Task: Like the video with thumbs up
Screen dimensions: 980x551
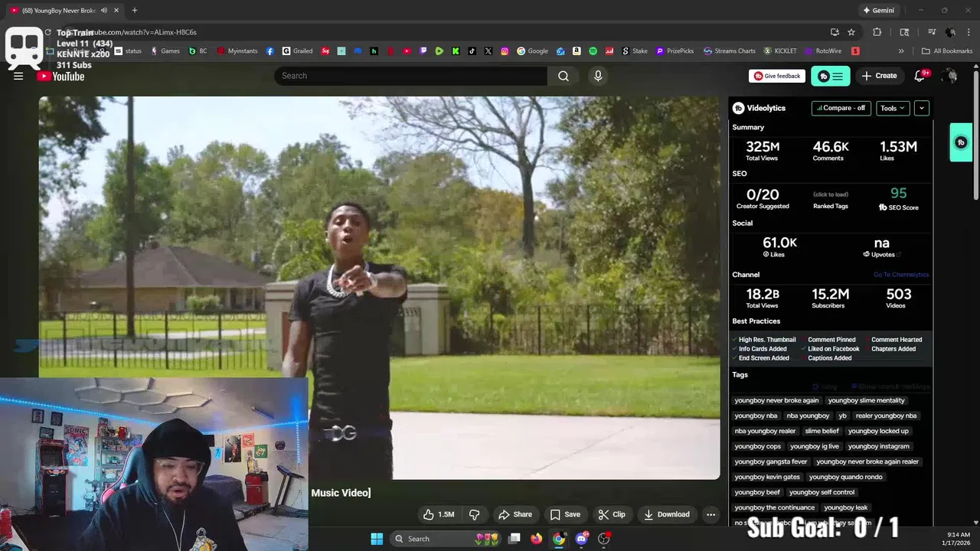Action: tap(439, 514)
